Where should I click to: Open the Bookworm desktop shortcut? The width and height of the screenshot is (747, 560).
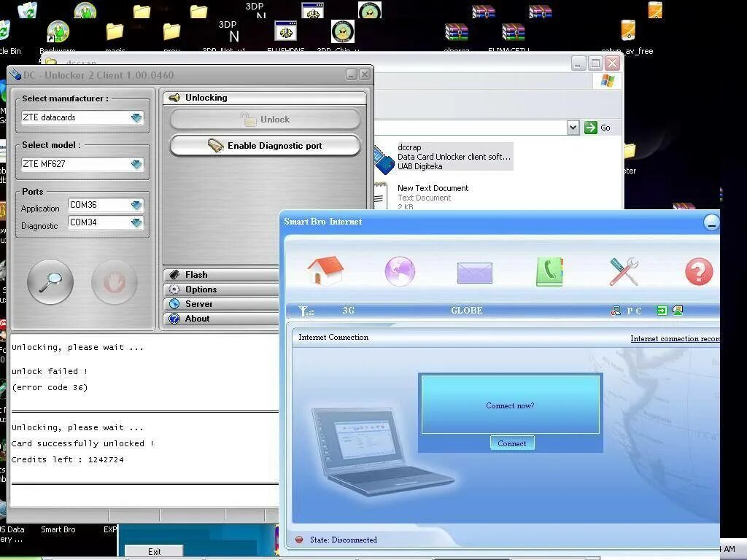coord(58,32)
